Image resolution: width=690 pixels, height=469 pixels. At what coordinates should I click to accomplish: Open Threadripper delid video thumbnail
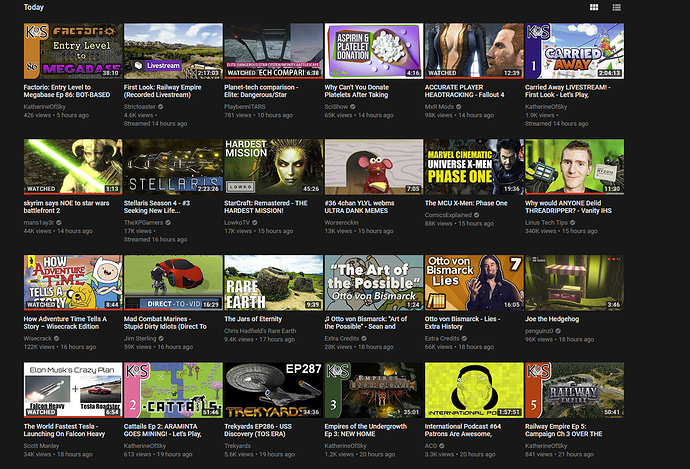[575, 167]
